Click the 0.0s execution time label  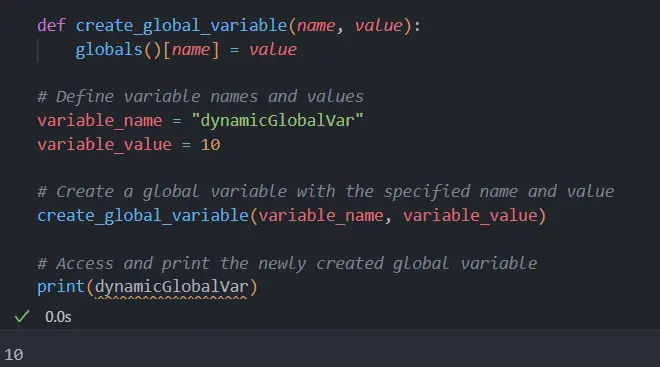click(58, 317)
